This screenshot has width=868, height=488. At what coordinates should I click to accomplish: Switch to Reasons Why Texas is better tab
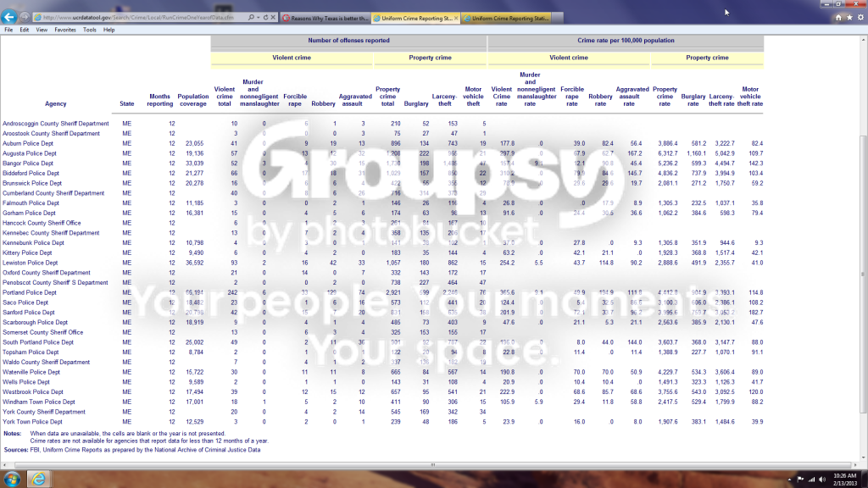coord(325,19)
